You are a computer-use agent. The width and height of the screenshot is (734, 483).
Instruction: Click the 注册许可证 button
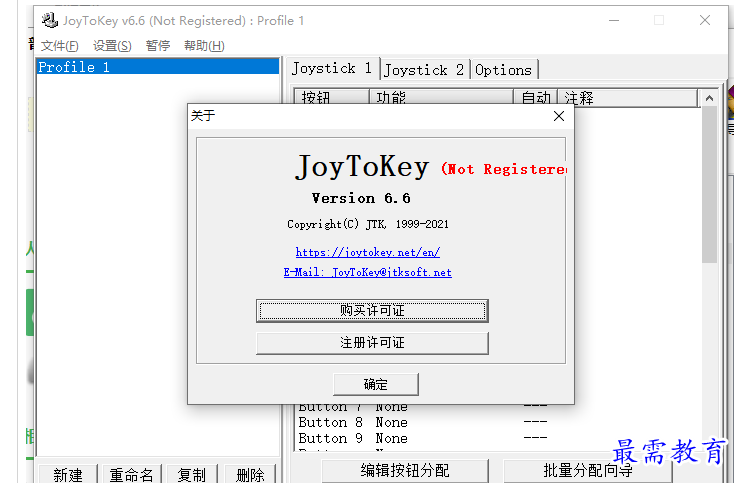coord(372,343)
